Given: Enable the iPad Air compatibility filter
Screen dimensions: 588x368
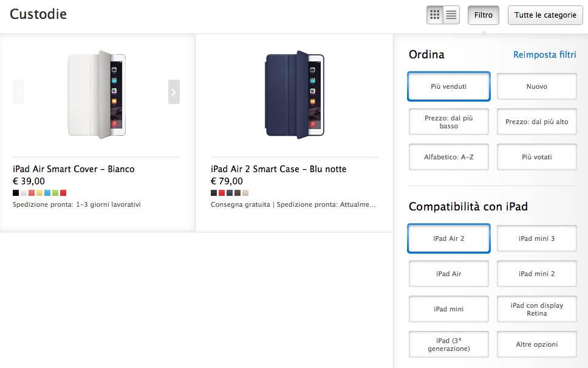Looking at the screenshot, I should pos(449,274).
